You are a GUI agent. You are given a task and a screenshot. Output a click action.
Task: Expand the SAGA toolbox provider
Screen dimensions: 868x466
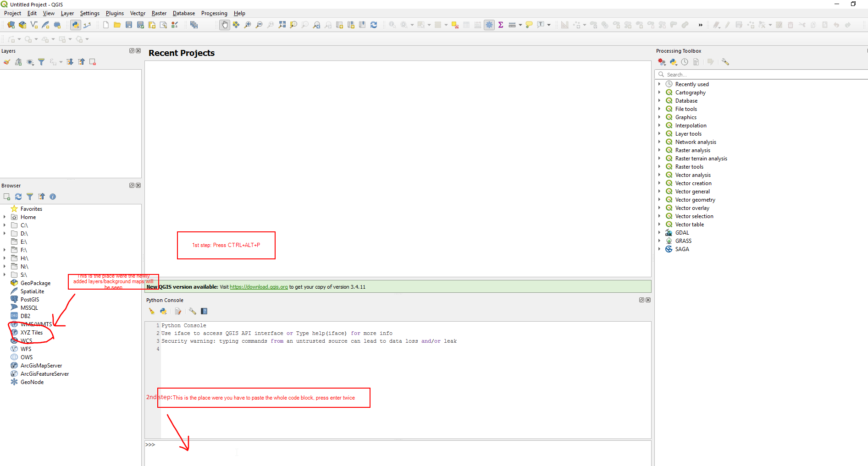click(x=659, y=249)
